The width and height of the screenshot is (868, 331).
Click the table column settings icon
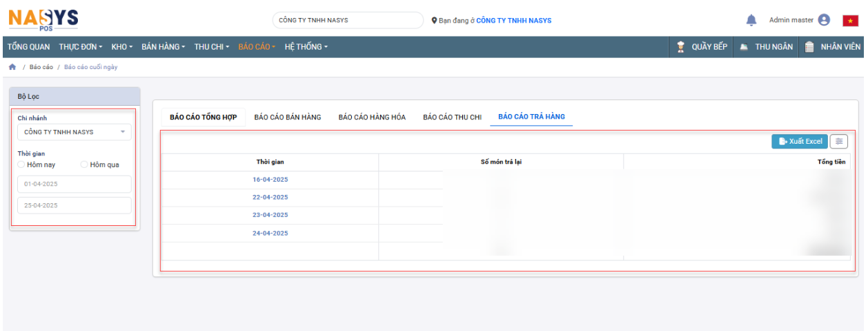pos(839,141)
